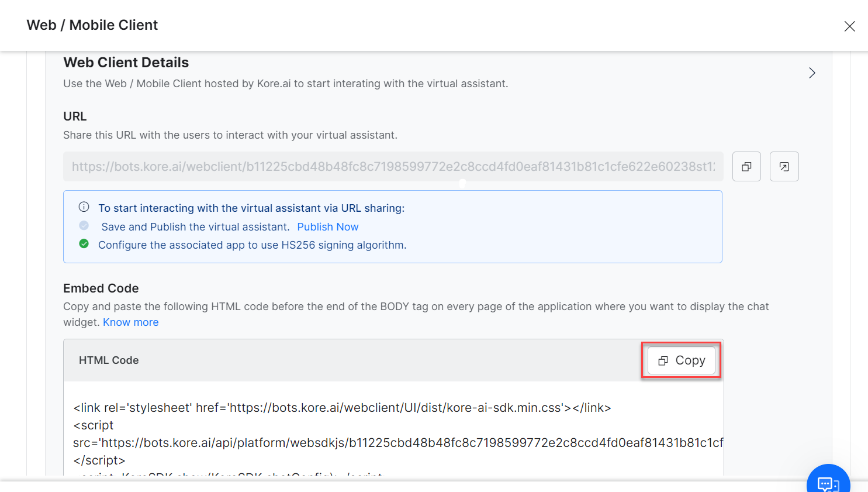
Task: Copy the web client URL using the icon
Action: [746, 167]
